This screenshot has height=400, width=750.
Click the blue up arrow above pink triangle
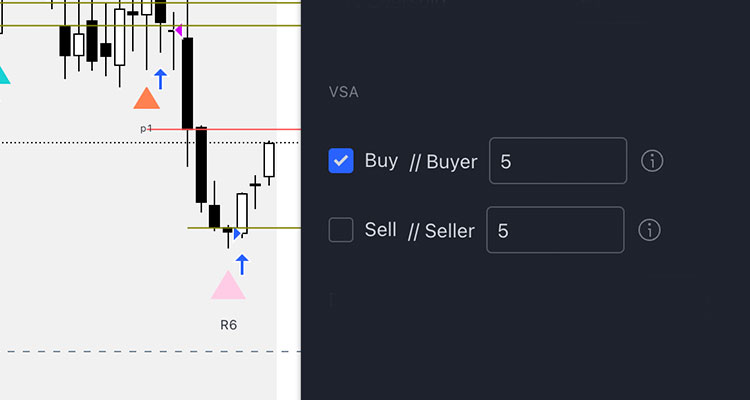(x=243, y=265)
